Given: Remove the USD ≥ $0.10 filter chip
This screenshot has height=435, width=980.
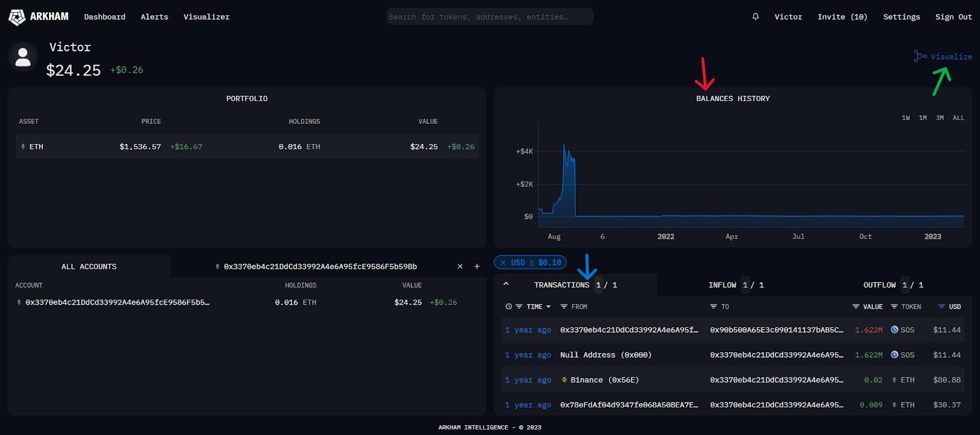Looking at the screenshot, I should coord(503,263).
